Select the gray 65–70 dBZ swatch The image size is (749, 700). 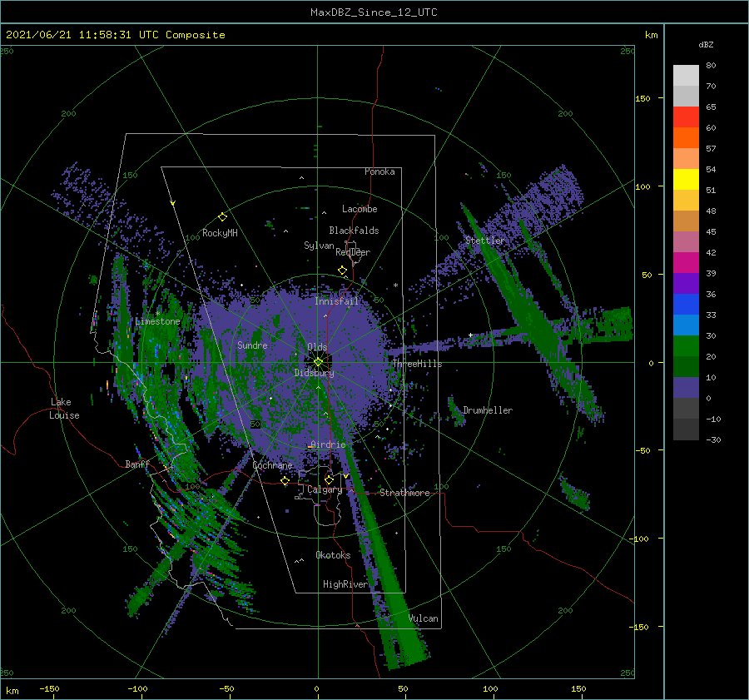pyautogui.click(x=686, y=96)
